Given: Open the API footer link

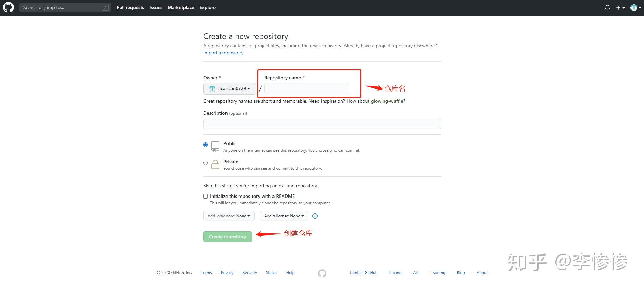Looking at the screenshot, I should pos(416,273).
